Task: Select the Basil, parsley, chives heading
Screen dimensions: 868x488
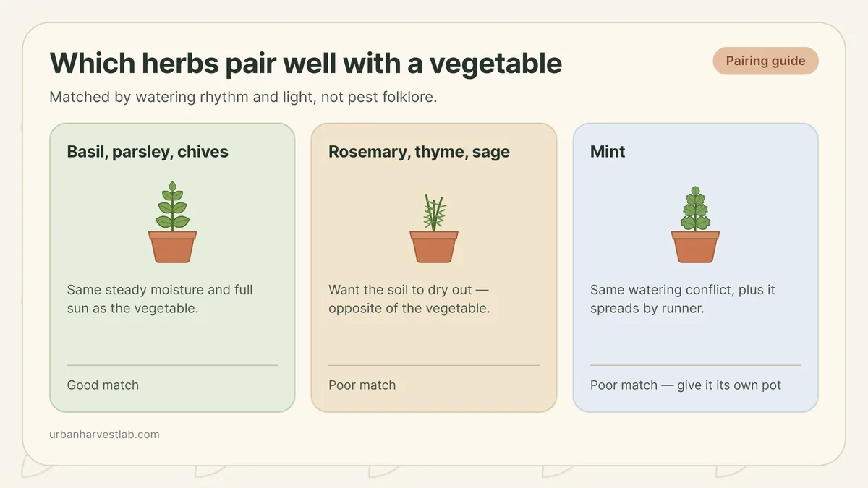Action: [x=148, y=152]
